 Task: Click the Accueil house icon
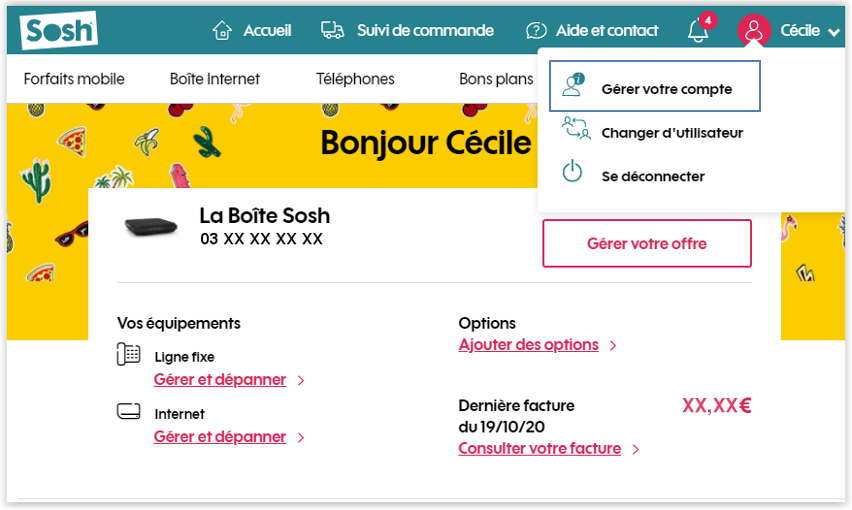point(222,31)
